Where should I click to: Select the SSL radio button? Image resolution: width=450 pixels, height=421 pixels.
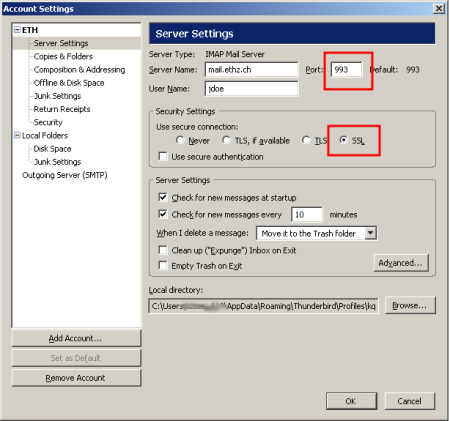[343, 140]
